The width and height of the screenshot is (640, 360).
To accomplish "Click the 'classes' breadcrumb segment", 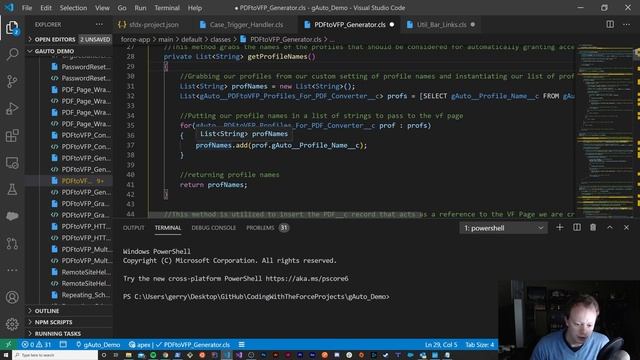I will click(220, 39).
